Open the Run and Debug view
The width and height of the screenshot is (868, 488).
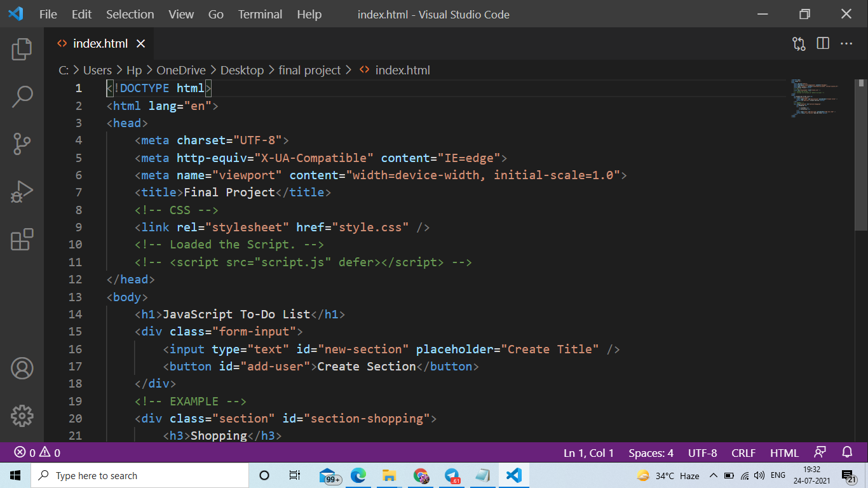[22, 192]
